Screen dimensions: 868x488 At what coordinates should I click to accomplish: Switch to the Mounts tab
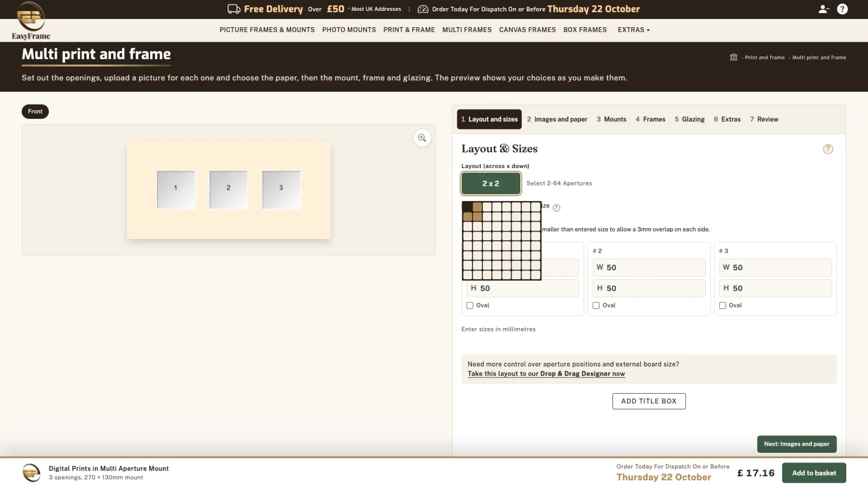click(611, 119)
